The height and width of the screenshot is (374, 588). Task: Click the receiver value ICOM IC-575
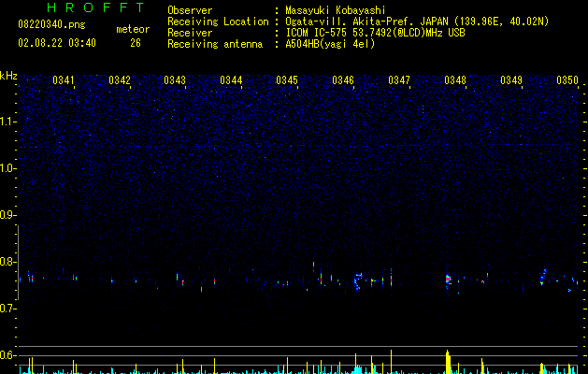click(317, 33)
